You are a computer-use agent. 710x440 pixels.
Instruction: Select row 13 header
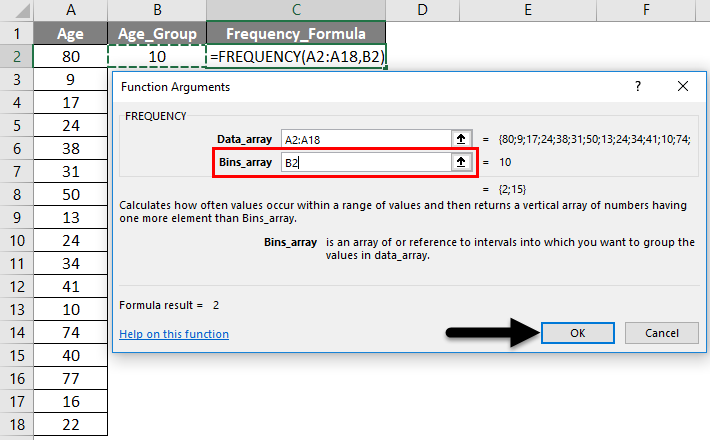[x=17, y=309]
